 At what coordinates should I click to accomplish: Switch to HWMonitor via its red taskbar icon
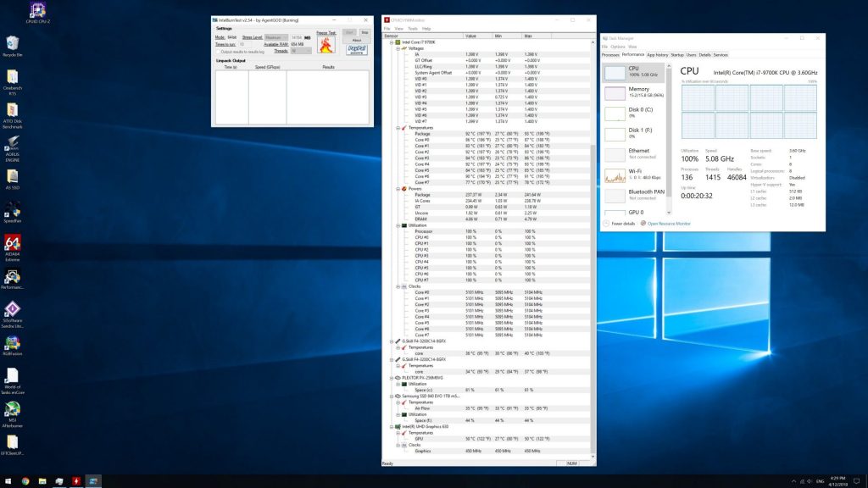(76, 481)
